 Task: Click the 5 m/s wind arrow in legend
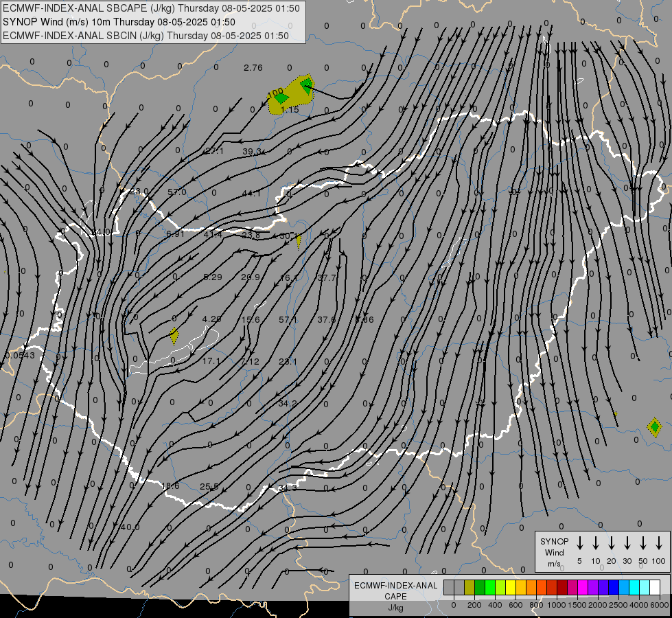pos(580,542)
